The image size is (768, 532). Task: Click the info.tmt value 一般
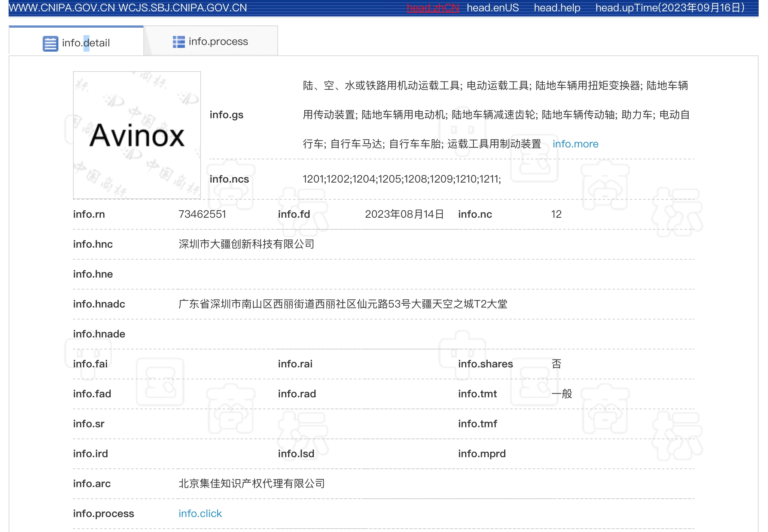click(x=561, y=394)
